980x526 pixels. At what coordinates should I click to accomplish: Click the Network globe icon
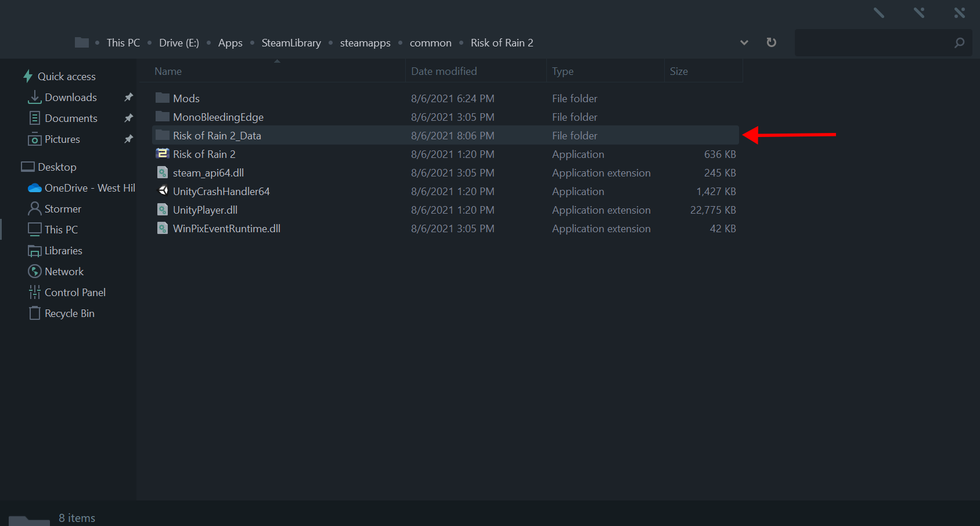35,271
